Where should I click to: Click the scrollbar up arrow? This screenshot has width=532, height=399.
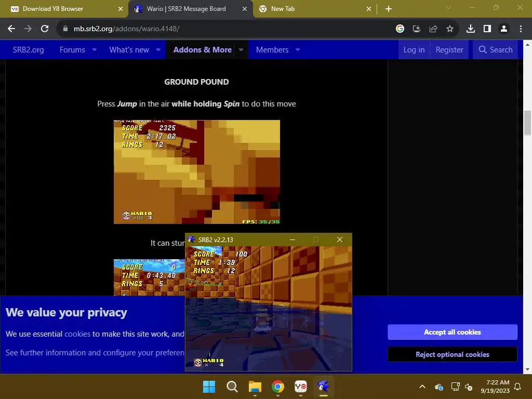pos(528,45)
